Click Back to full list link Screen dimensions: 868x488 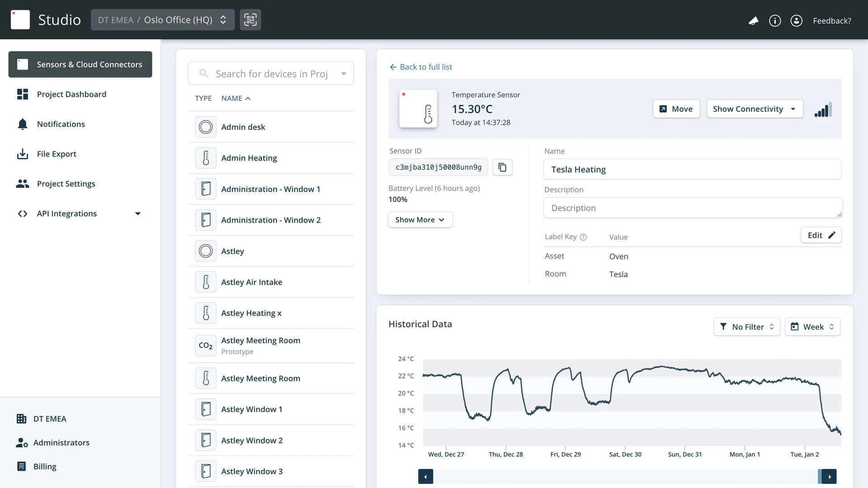tap(421, 67)
